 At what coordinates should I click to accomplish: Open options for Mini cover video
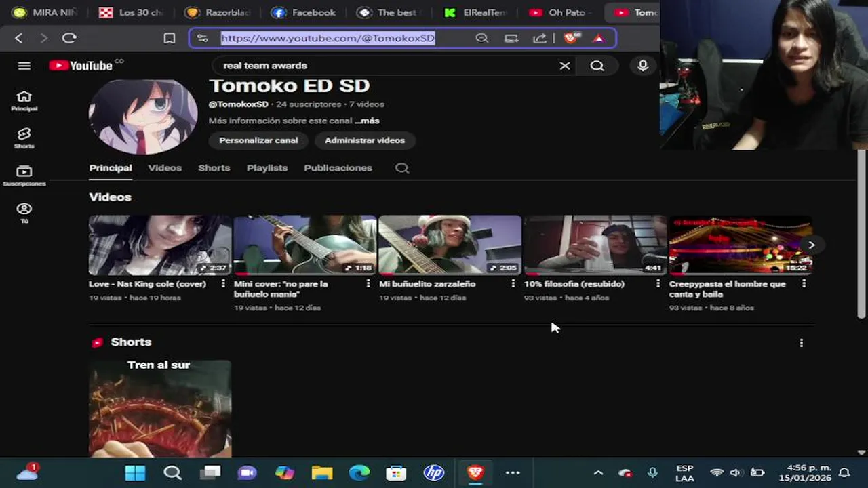(368, 284)
